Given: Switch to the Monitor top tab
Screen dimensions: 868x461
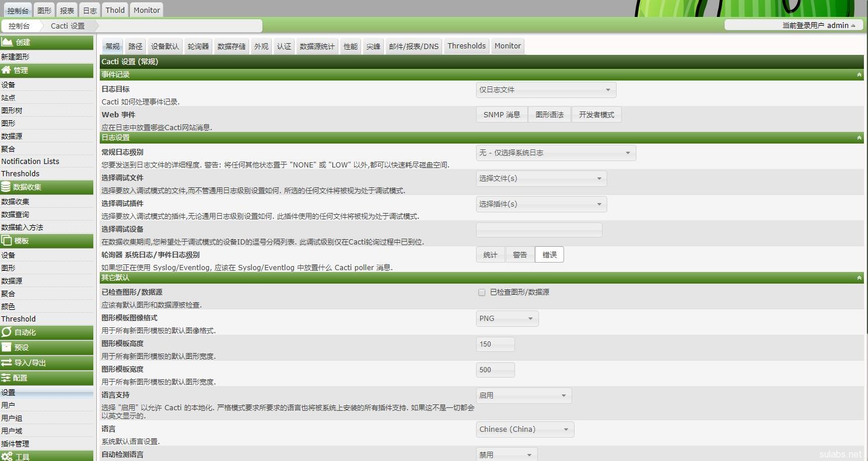Looking at the screenshot, I should (146, 11).
